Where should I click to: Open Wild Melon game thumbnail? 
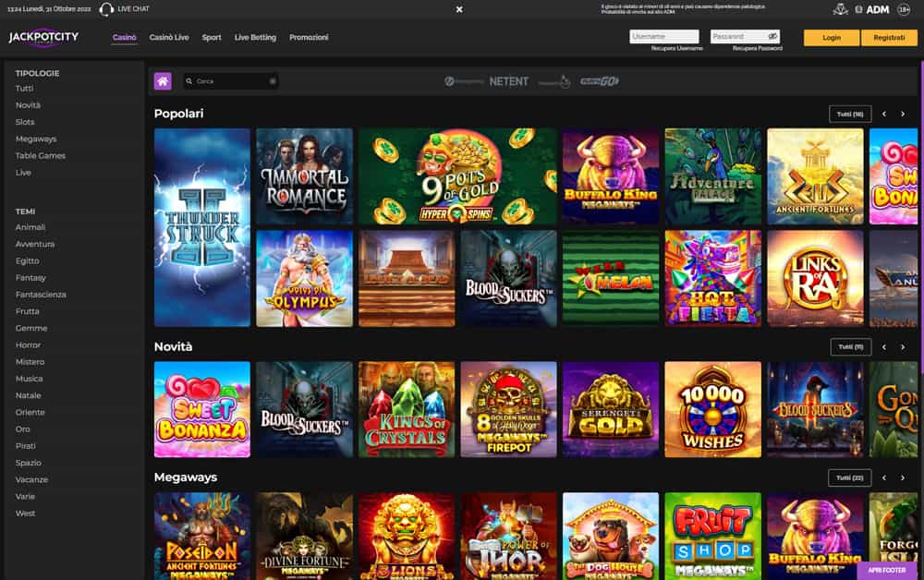click(611, 278)
